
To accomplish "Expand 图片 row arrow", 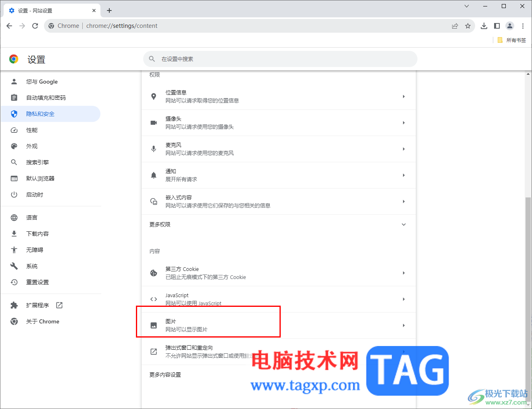I will click(404, 325).
